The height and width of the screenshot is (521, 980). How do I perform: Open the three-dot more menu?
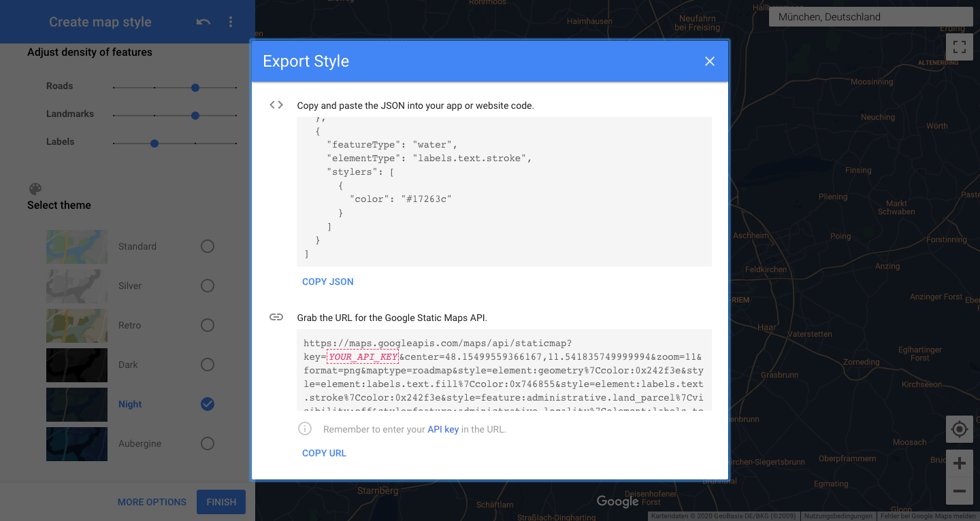231,22
